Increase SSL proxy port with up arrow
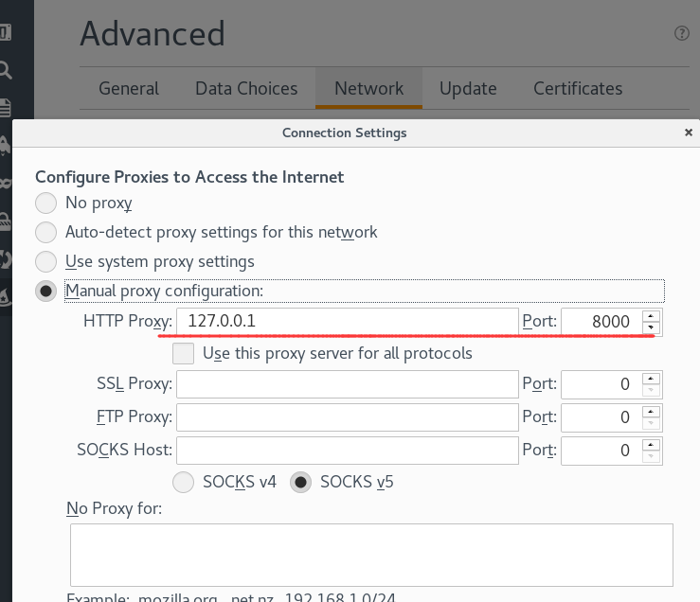700x602 pixels. click(650, 378)
